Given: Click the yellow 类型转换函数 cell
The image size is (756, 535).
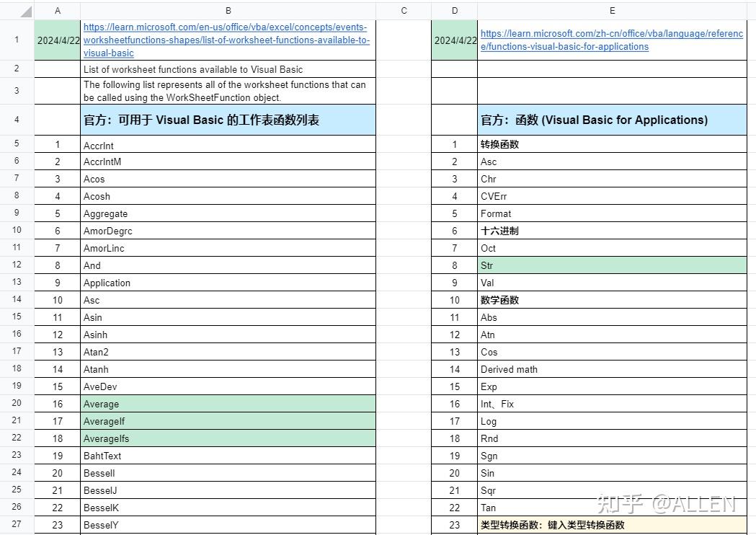Looking at the screenshot, I should point(611,525).
